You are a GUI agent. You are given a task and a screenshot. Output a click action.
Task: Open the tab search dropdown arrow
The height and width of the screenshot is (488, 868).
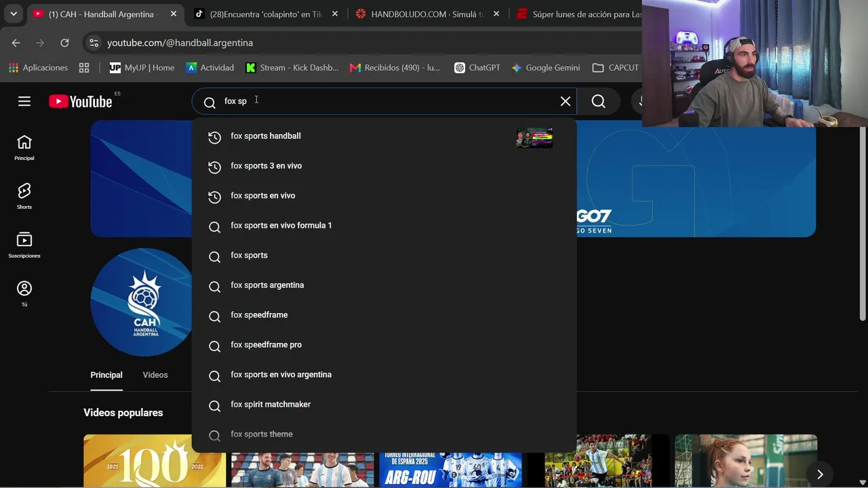[x=13, y=14]
